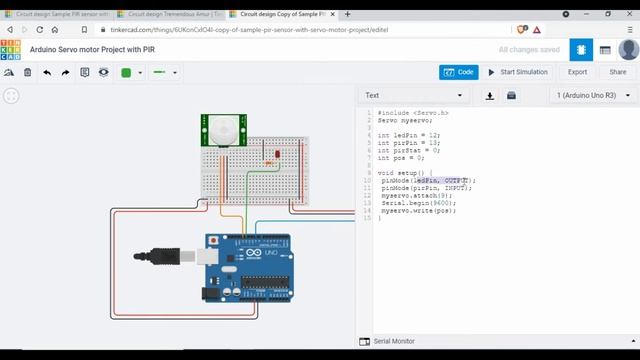This screenshot has height=360, width=640.
Task: Download the code
Action: [490, 96]
